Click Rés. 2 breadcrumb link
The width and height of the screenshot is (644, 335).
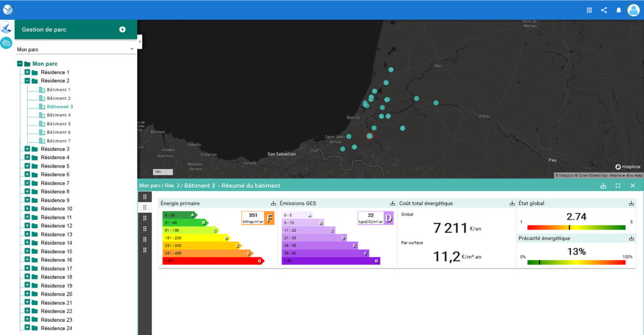(172, 186)
